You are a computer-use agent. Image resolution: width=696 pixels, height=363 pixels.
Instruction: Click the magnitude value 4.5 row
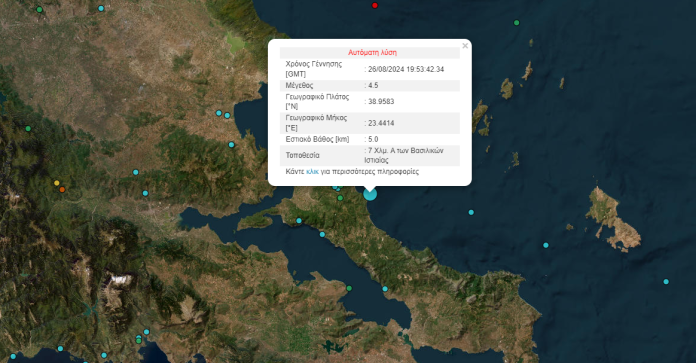click(x=370, y=85)
